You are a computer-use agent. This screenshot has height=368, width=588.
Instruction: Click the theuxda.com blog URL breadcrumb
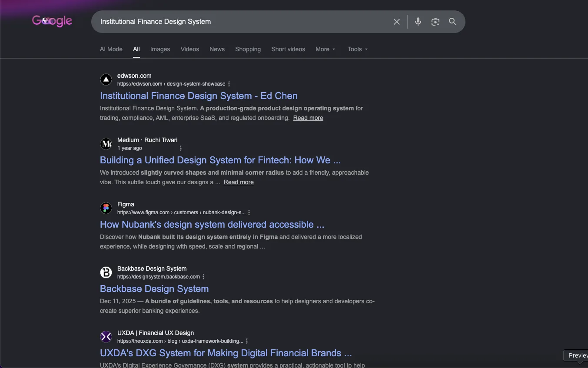click(x=180, y=341)
